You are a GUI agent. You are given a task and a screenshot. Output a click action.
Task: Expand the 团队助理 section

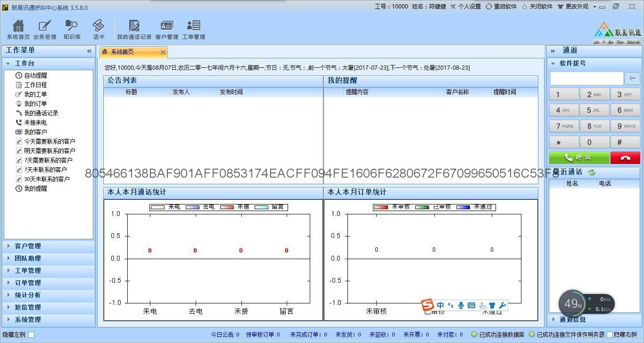[49, 258]
